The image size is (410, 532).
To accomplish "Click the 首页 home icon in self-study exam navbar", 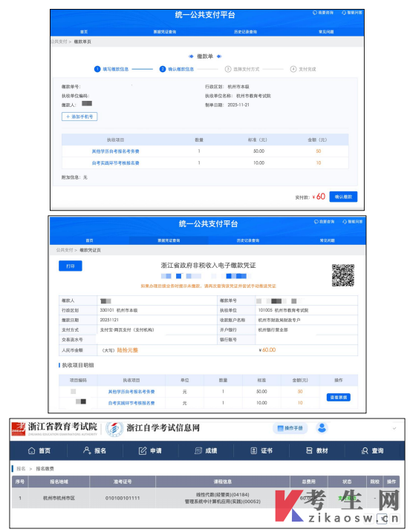I will [32, 450].
